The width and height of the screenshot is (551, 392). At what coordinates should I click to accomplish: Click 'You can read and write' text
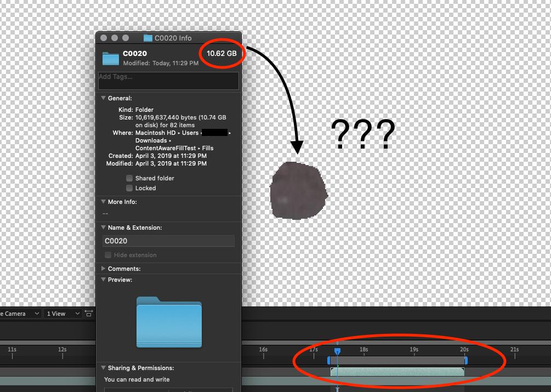(137, 379)
